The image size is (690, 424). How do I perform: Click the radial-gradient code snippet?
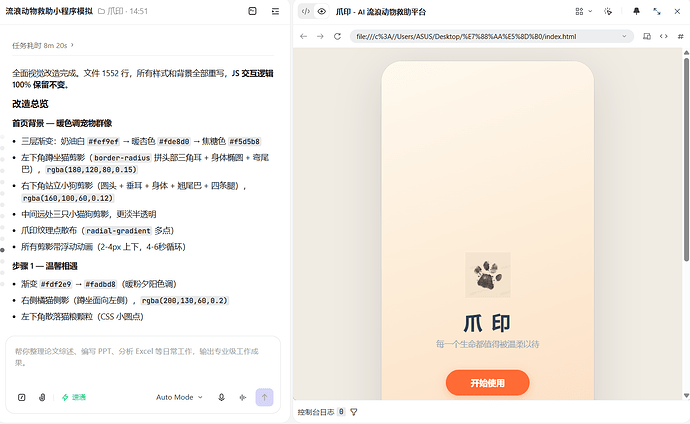[118, 230]
